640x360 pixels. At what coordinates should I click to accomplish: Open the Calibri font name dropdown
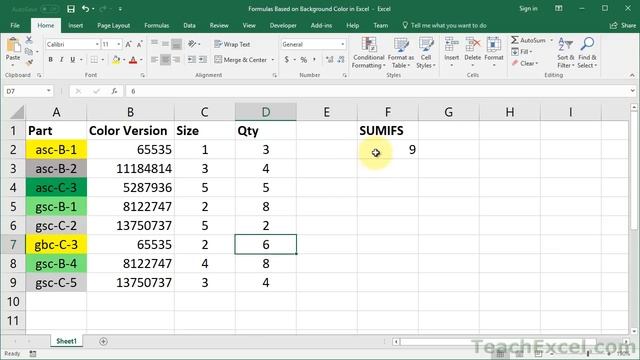[97, 44]
